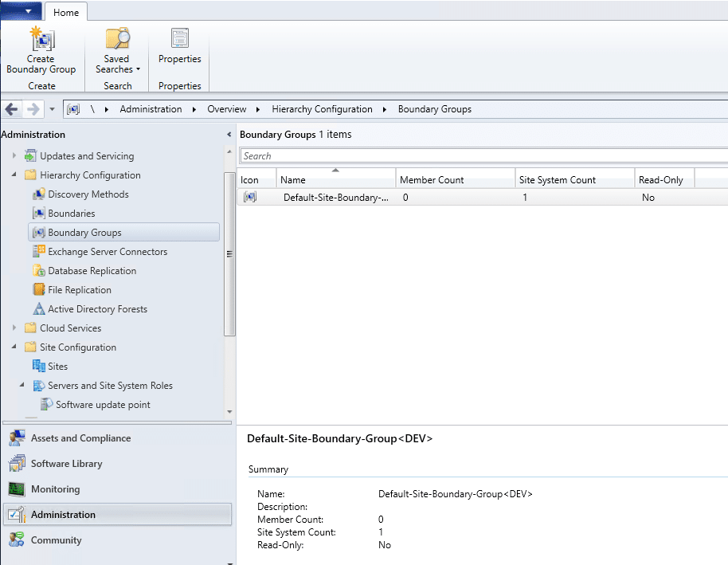This screenshot has width=728, height=565.
Task: Click the back navigation arrow
Action: pos(11,108)
